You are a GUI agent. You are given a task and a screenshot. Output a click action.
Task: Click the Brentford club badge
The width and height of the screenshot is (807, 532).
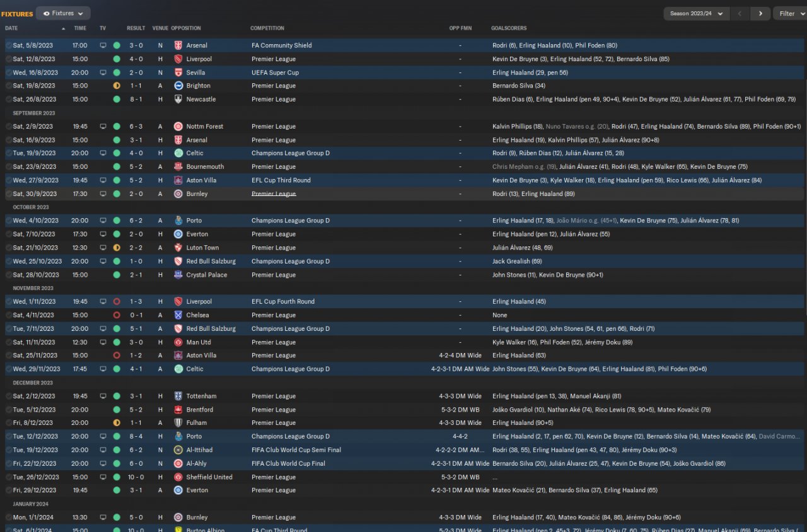pos(178,410)
